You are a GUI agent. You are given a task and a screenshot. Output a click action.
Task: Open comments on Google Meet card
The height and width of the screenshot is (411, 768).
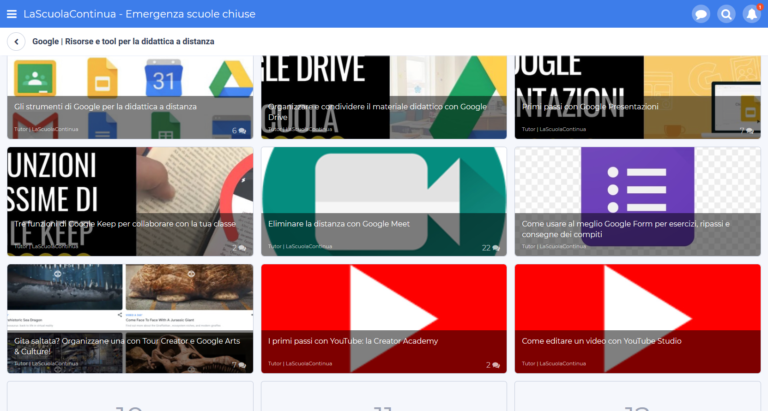click(x=491, y=248)
